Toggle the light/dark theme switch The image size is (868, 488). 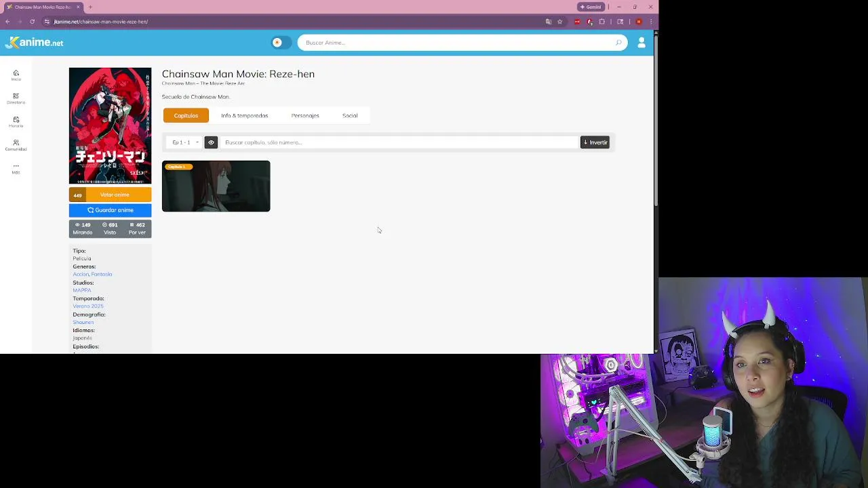[x=281, y=43]
